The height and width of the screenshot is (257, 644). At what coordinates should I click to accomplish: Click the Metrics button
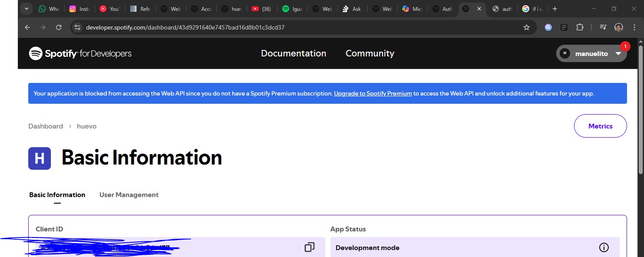click(601, 126)
